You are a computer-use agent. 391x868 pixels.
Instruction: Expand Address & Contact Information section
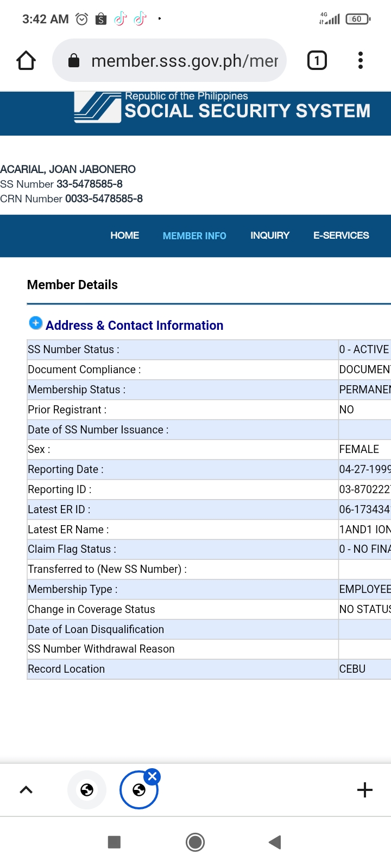tap(35, 323)
